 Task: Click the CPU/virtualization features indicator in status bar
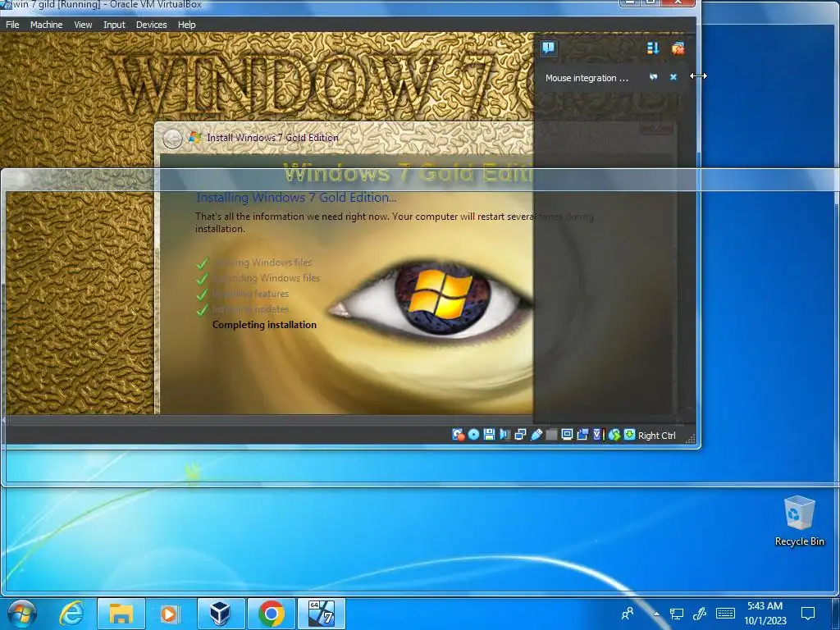(x=598, y=435)
